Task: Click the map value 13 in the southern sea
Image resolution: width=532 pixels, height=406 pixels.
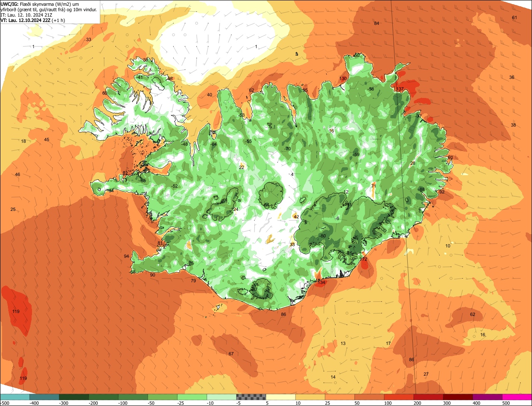Action: pos(343,343)
